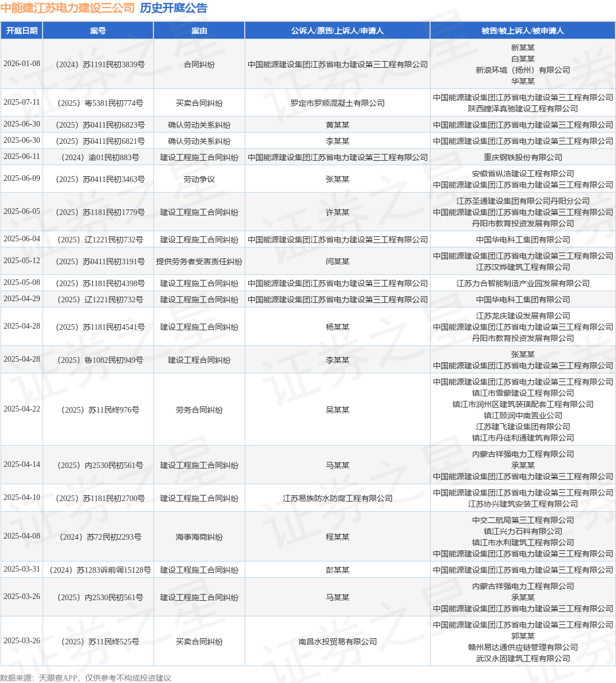Viewport: 616px width, 683px height.
Task: Select the cause cell 劳动争议
Action: (199, 179)
